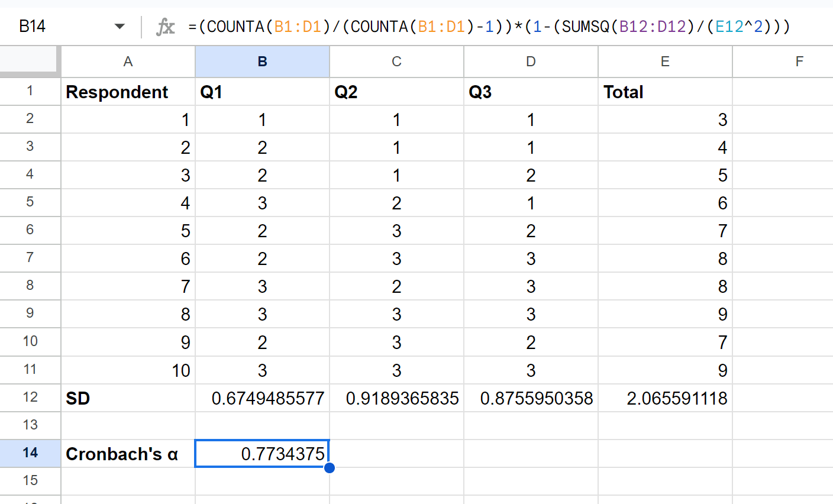This screenshot has width=833, height=504.
Task: Select Q1 value in row 5
Action: coord(262,203)
